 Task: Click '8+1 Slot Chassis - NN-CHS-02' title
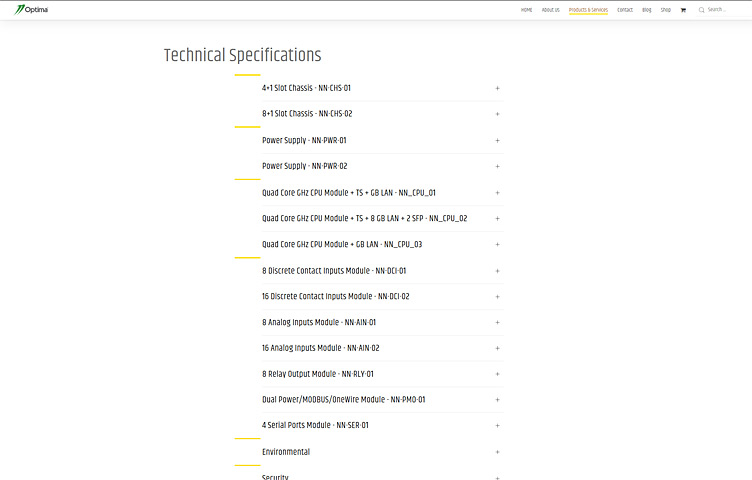click(x=307, y=114)
